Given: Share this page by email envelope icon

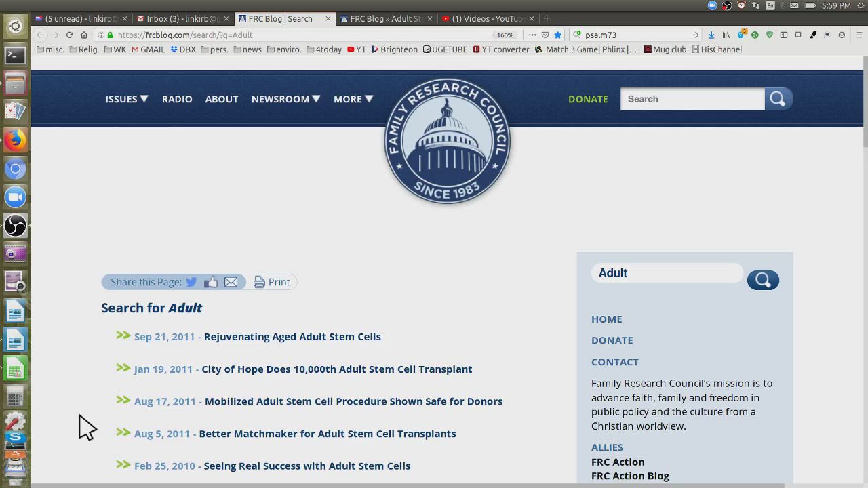Looking at the screenshot, I should 231,282.
